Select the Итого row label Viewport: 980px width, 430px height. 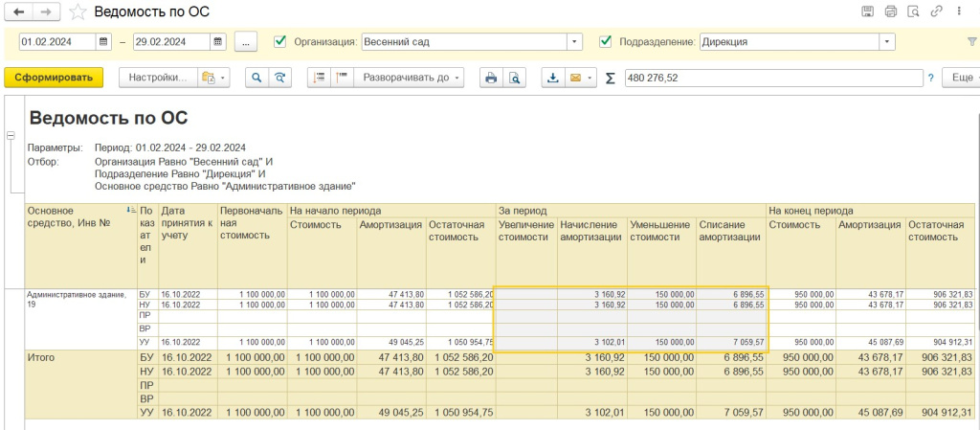tap(81, 384)
